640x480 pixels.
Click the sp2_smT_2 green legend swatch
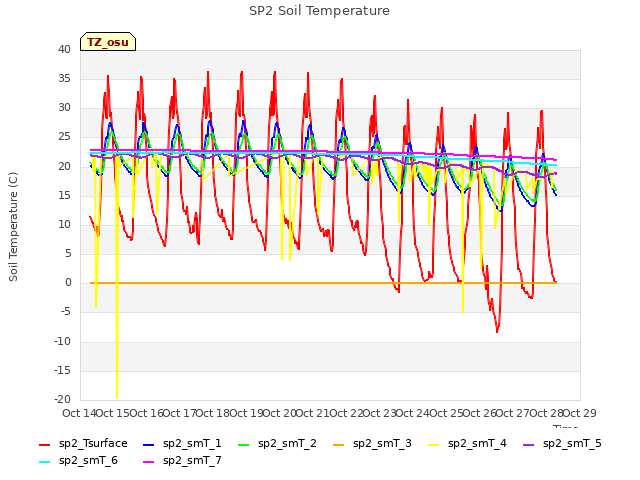pos(244,444)
